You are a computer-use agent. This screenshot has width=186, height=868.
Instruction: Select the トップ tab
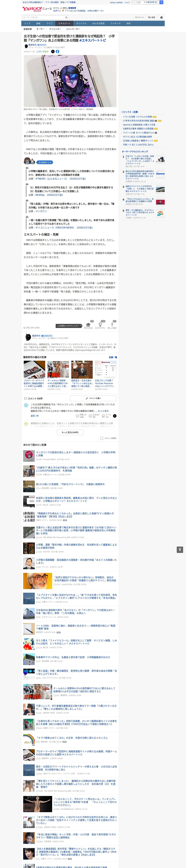[x=27, y=24]
